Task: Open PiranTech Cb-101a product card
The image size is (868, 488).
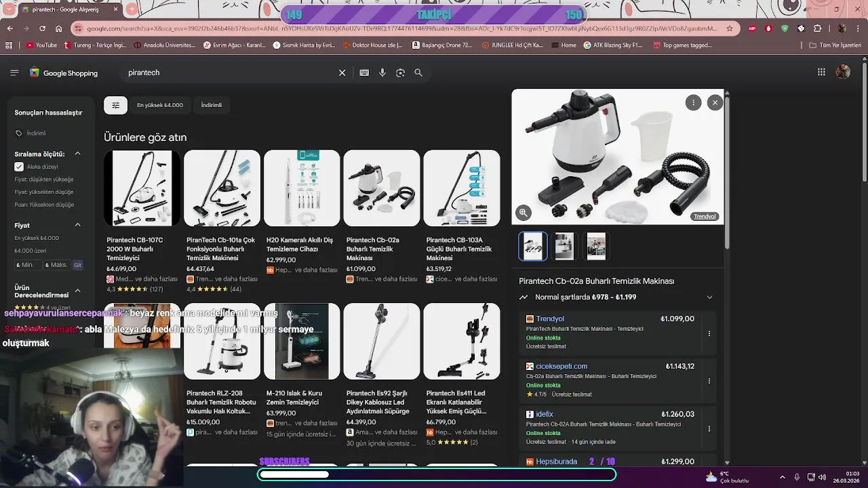Action: 222,222
